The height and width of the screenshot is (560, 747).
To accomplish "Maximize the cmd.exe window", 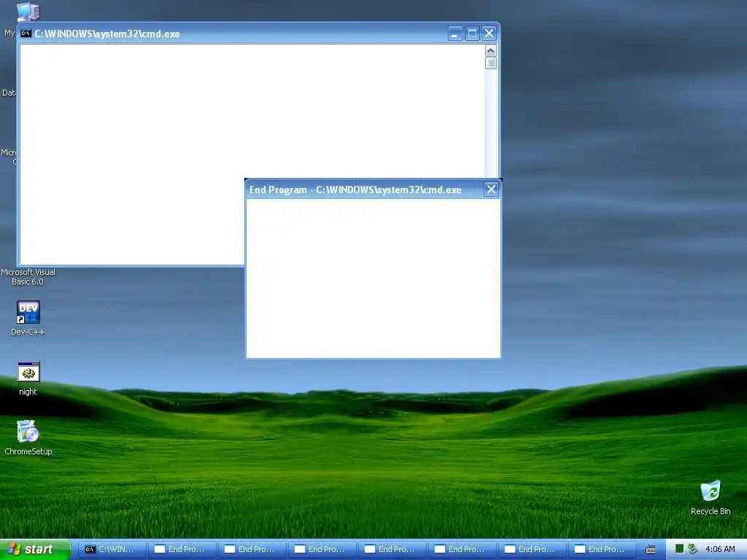I will [x=472, y=34].
